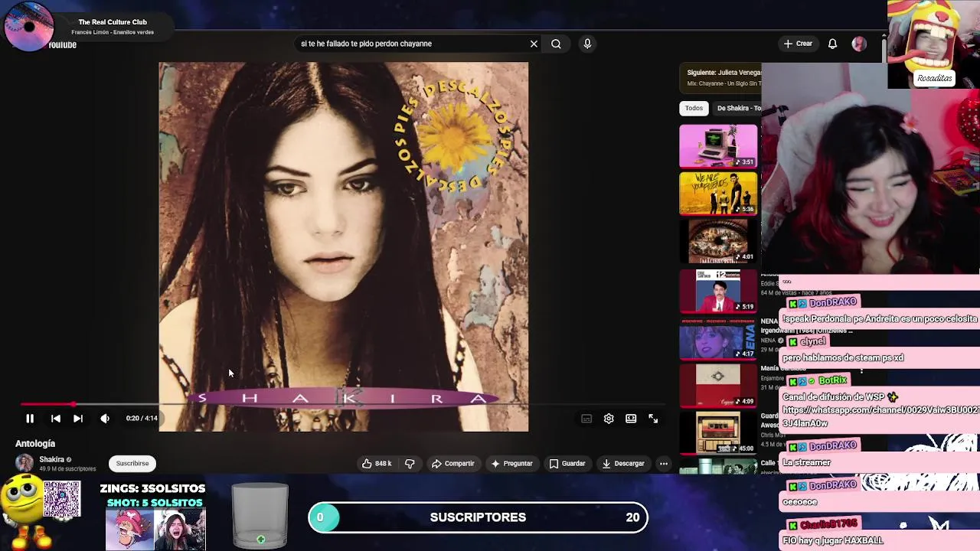
Task: Seek on the red video progress bar
Action: coord(345,404)
